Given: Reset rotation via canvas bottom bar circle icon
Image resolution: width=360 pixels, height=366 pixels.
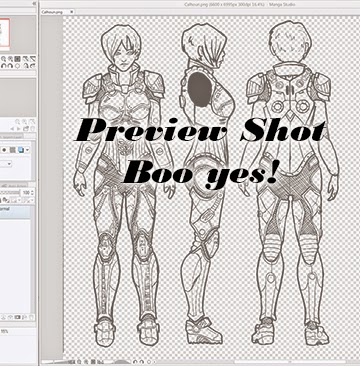Looking at the screenshot, I should coord(149,362).
